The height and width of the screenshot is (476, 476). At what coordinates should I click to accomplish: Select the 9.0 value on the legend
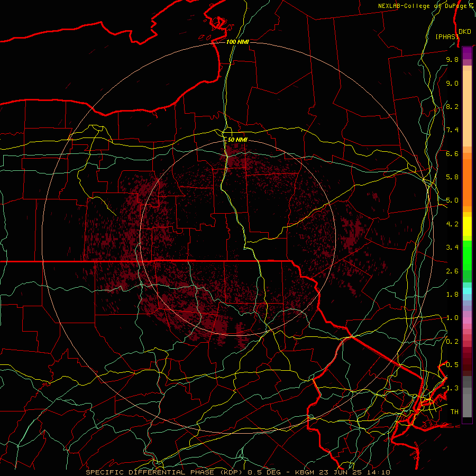pos(452,83)
